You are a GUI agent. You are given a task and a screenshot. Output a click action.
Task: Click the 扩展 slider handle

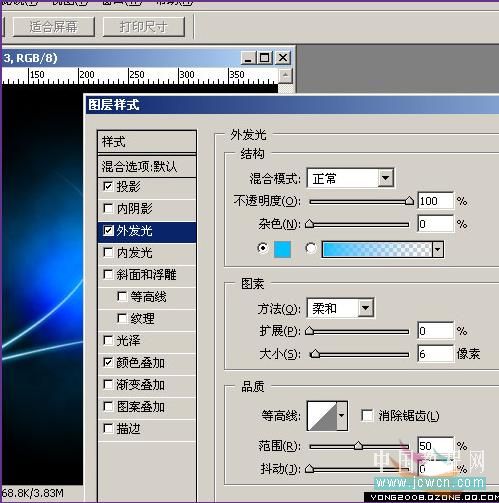[x=310, y=331]
